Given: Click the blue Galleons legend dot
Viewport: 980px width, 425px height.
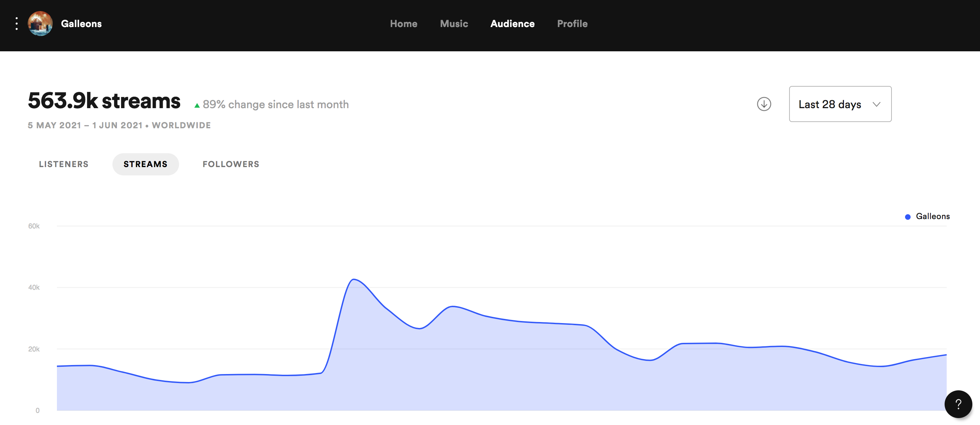Looking at the screenshot, I should coord(907,217).
